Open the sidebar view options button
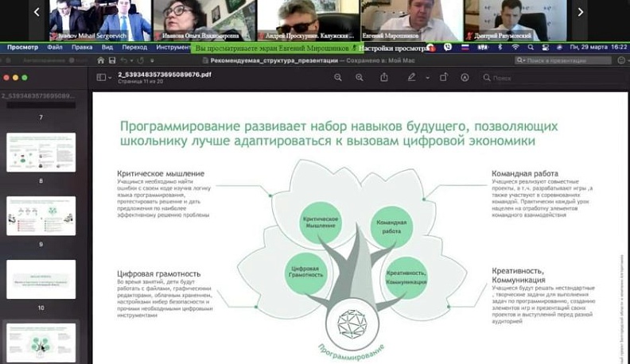Viewport: 630px width, 364px height. (x=104, y=77)
